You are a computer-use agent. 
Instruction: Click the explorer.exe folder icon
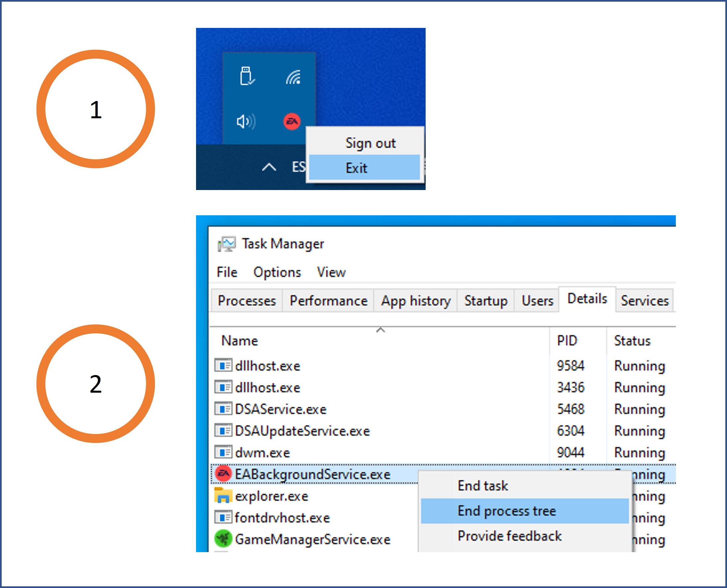[223, 496]
